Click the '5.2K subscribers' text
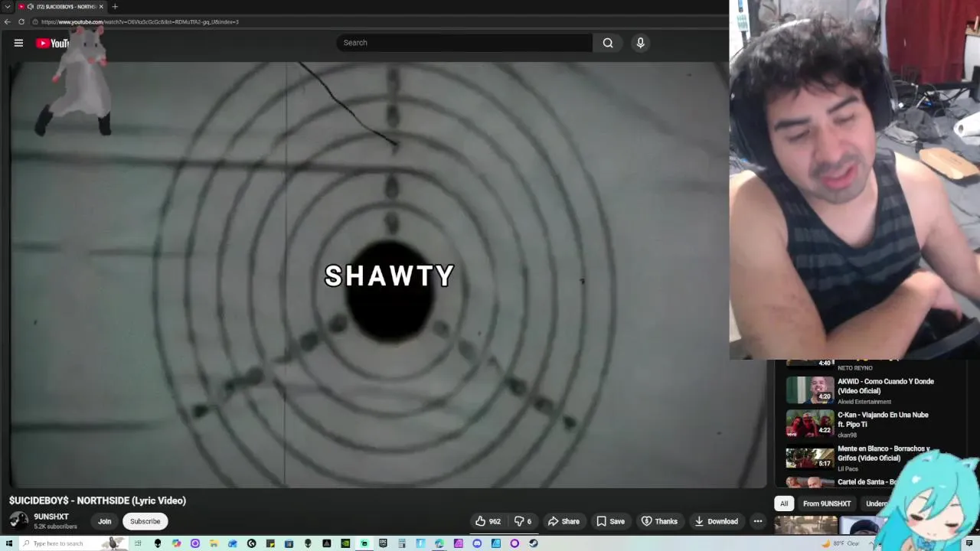980x551 pixels. pyautogui.click(x=55, y=527)
